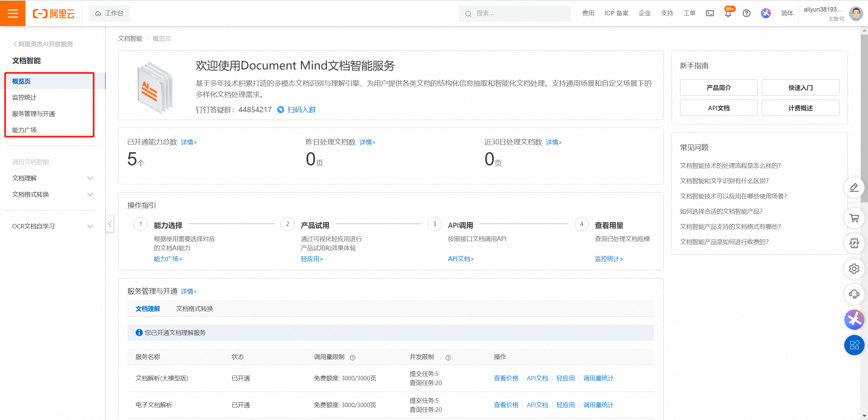Screen dimensions: 868x420
Task: Click the user avatar picture
Action: (x=856, y=14)
